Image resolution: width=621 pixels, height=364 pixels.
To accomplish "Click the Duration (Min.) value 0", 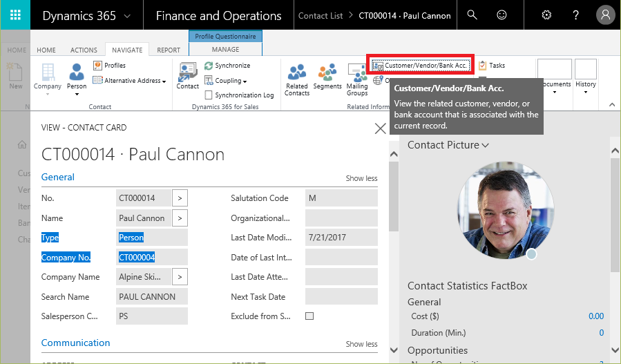I will click(601, 333).
